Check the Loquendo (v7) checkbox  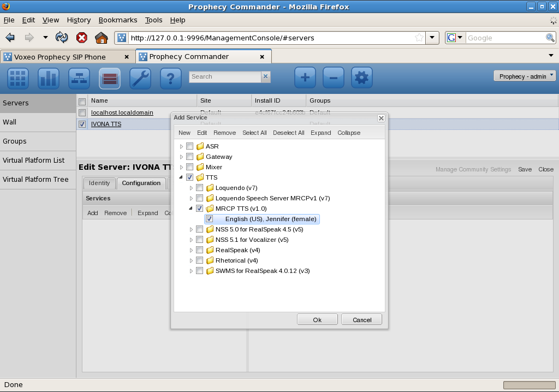[x=200, y=188]
